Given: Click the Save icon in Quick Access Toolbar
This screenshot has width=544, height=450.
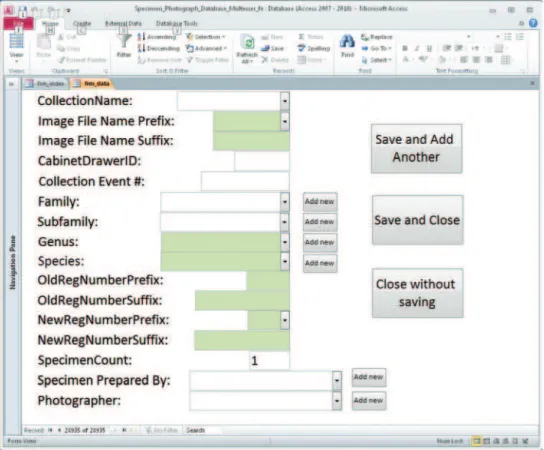Looking at the screenshot, I should (22, 10).
